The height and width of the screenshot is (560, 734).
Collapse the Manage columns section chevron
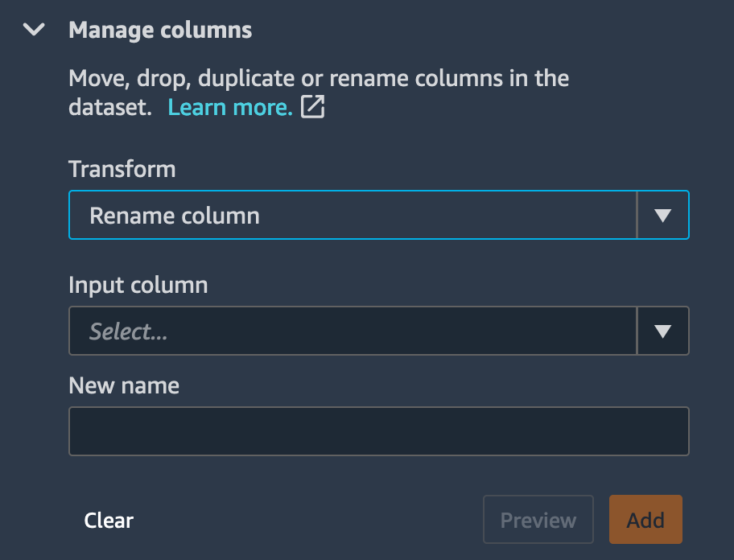click(34, 30)
